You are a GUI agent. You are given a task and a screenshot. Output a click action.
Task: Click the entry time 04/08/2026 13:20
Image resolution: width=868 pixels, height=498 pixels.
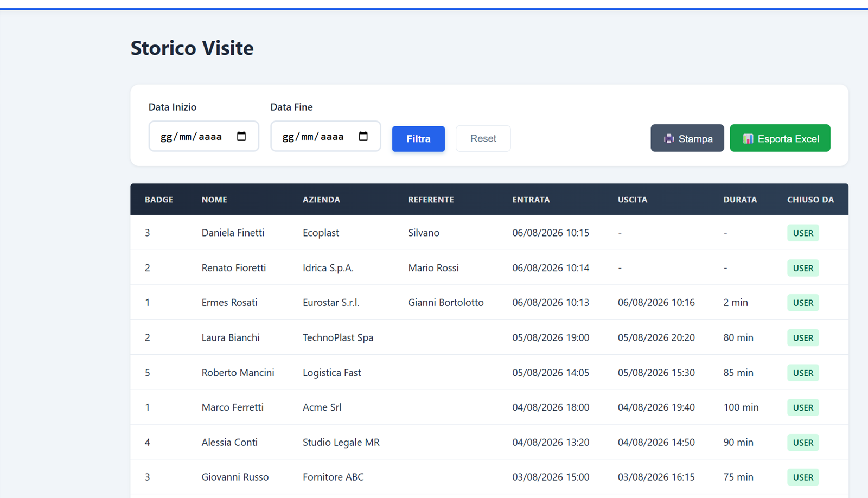(551, 443)
